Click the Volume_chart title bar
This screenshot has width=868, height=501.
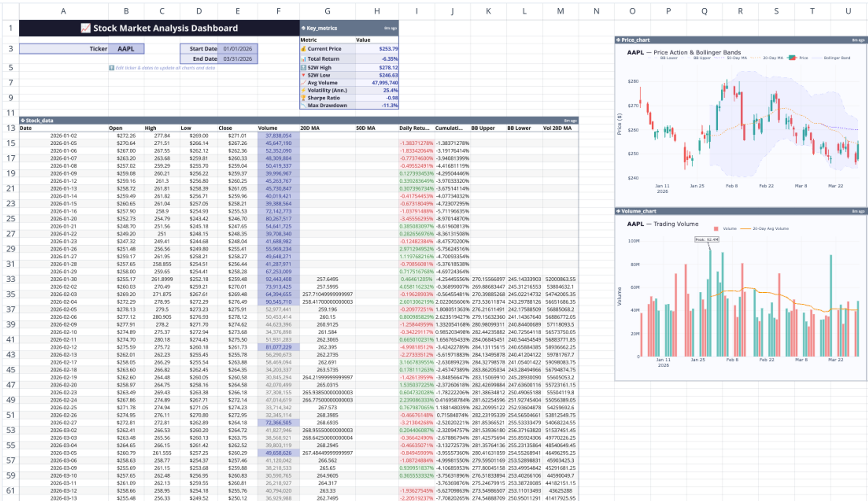(x=741, y=211)
